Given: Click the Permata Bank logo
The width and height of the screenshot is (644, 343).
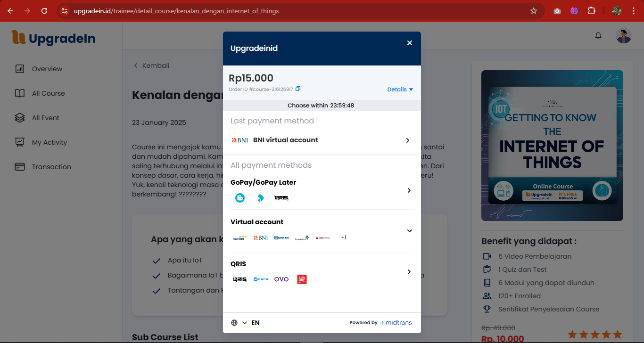Looking at the screenshot, I should coord(302,238).
